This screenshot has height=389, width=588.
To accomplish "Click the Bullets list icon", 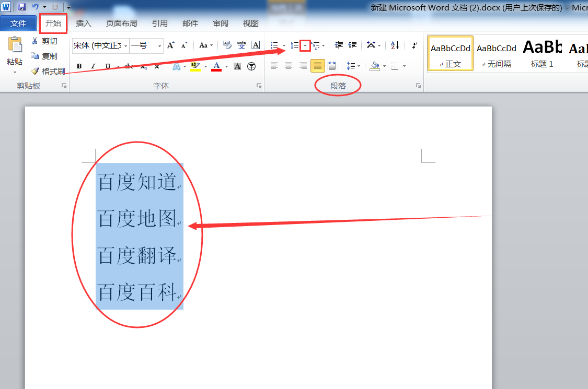I will coord(274,45).
